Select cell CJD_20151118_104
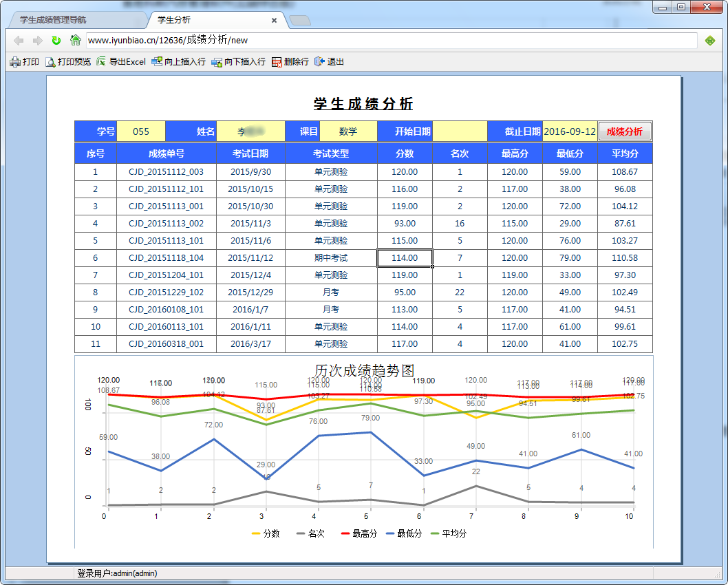This screenshot has width=728, height=585. point(167,257)
